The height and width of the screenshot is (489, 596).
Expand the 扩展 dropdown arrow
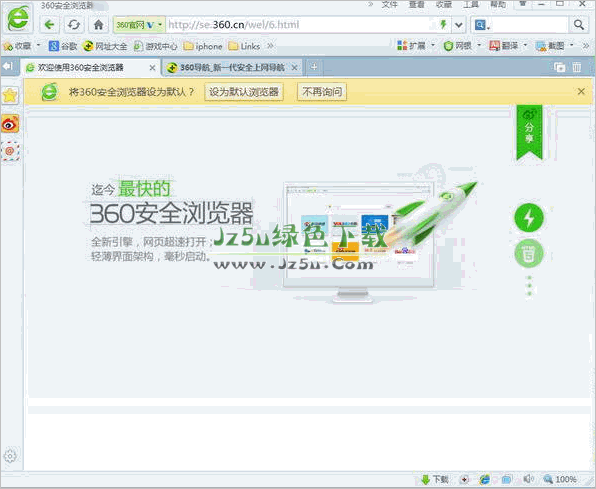[433, 45]
